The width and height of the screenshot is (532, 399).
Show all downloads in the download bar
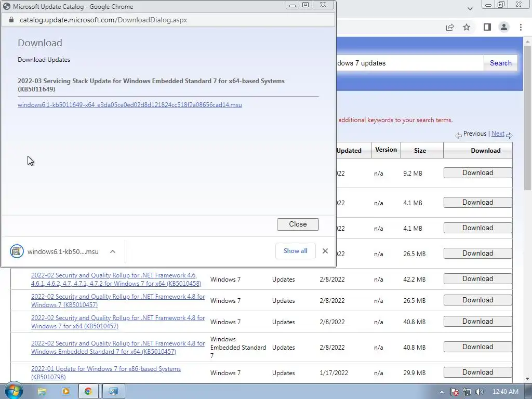[295, 251]
